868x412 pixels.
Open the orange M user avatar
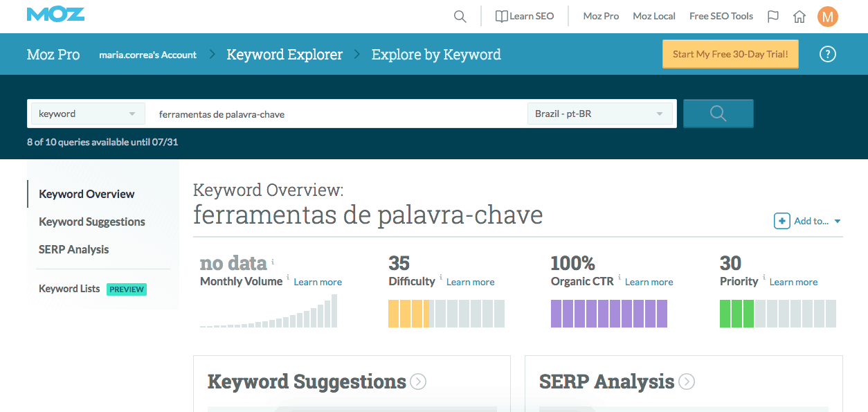pyautogui.click(x=828, y=17)
